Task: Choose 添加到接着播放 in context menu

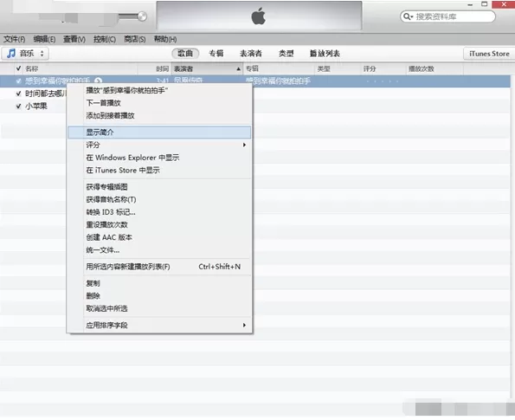Action: (x=159, y=115)
